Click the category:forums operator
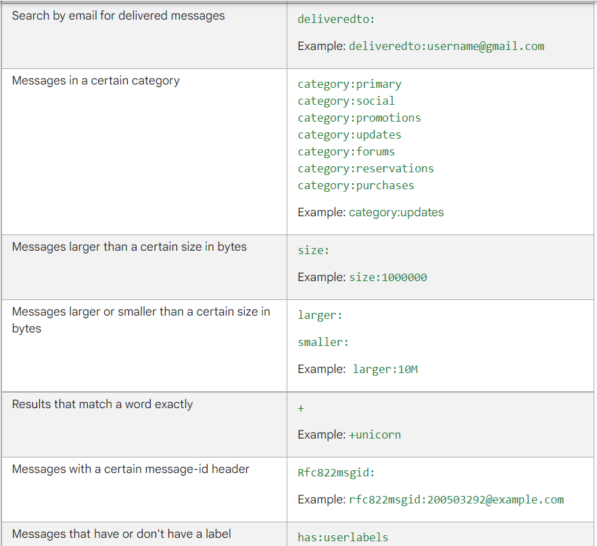Viewport: 597px width, 546px height. tap(346, 152)
